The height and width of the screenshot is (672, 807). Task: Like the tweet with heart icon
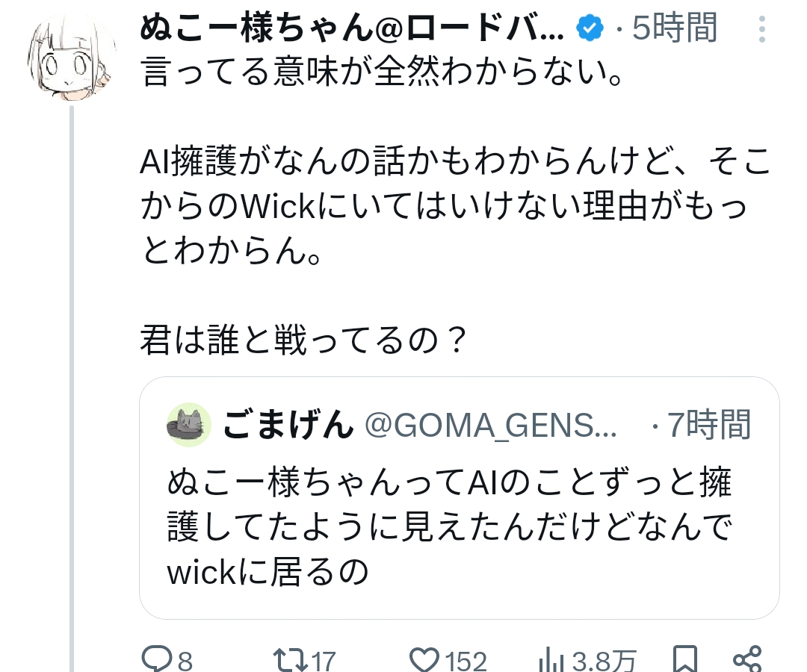tap(425, 659)
